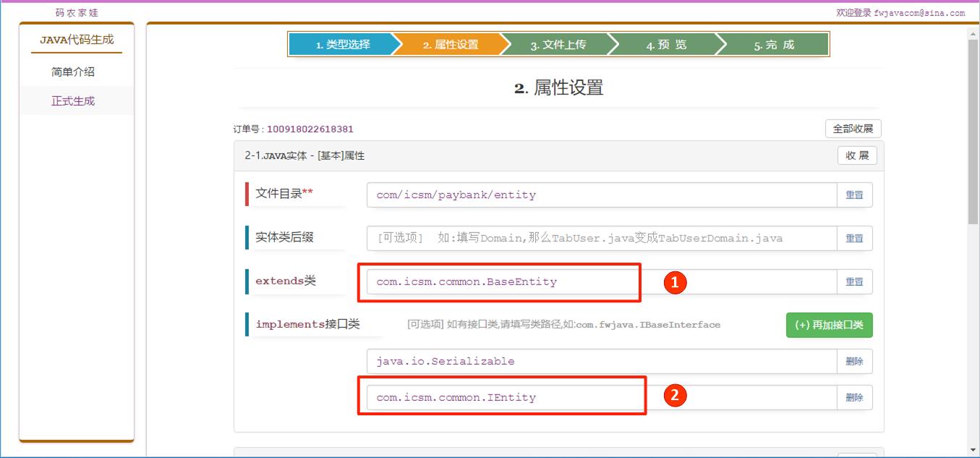Click the order number 100918022618381
This screenshot has width=980, height=458.
pyautogui.click(x=310, y=130)
